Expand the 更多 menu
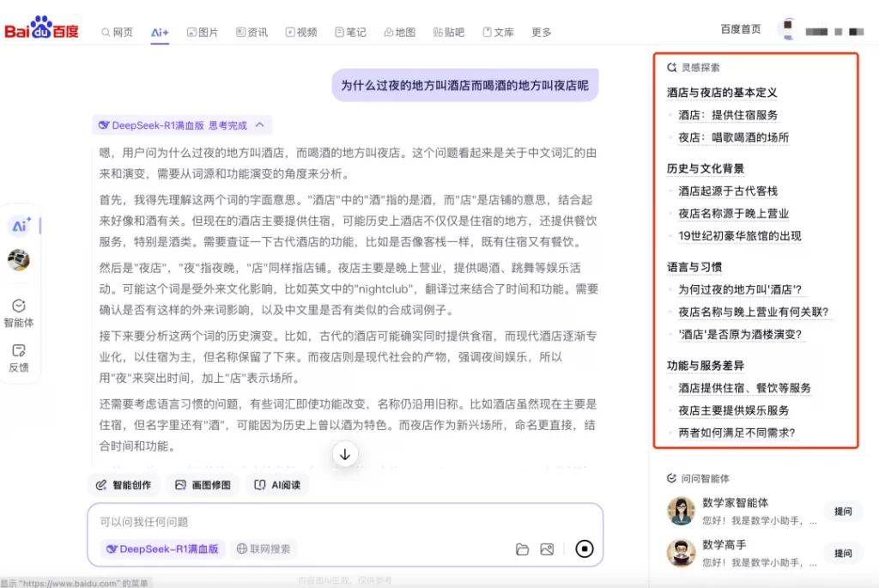The width and height of the screenshot is (879, 588). point(542,33)
